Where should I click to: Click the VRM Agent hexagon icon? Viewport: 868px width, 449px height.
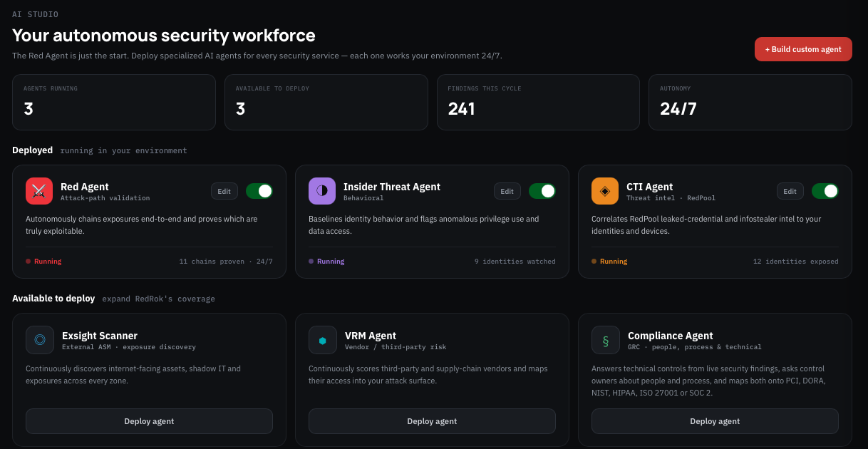(322, 340)
